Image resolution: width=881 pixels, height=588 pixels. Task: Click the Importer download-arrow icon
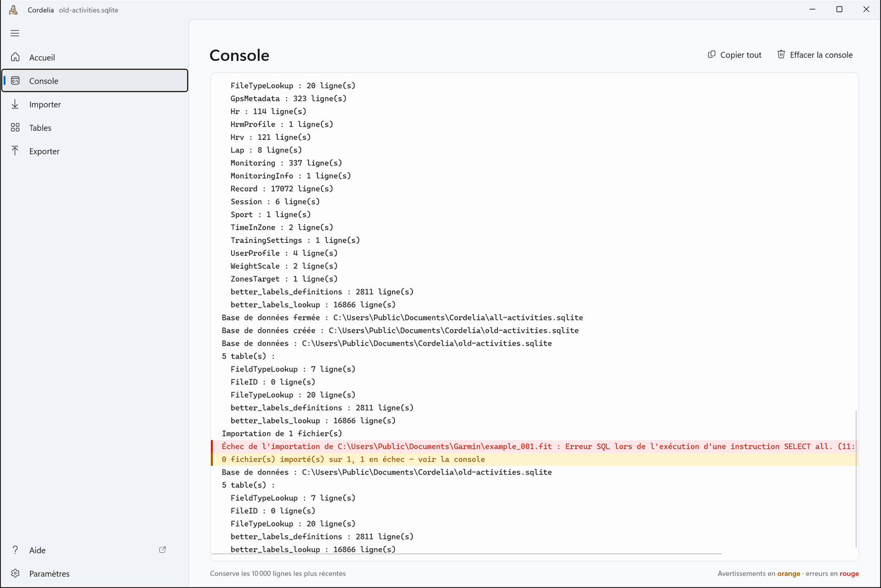click(x=15, y=104)
